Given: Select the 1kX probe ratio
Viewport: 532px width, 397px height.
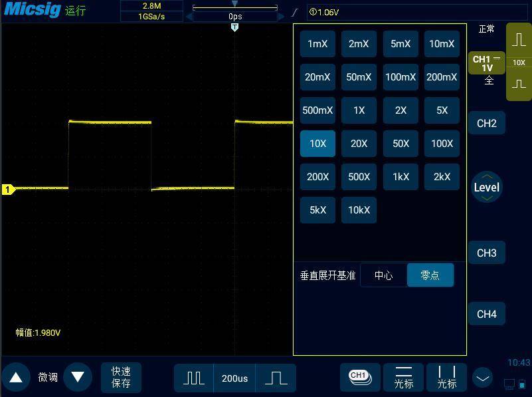Looking at the screenshot, I should coord(400,177).
